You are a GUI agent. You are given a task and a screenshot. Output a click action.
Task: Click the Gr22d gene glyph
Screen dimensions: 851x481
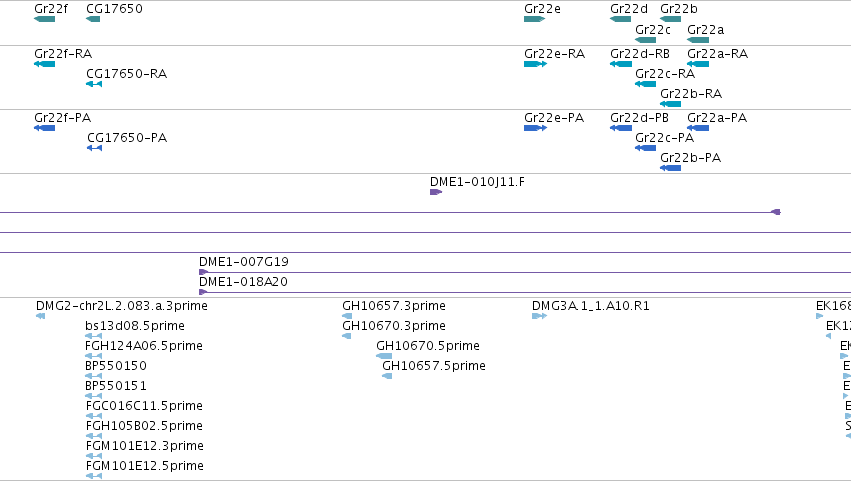click(620, 19)
